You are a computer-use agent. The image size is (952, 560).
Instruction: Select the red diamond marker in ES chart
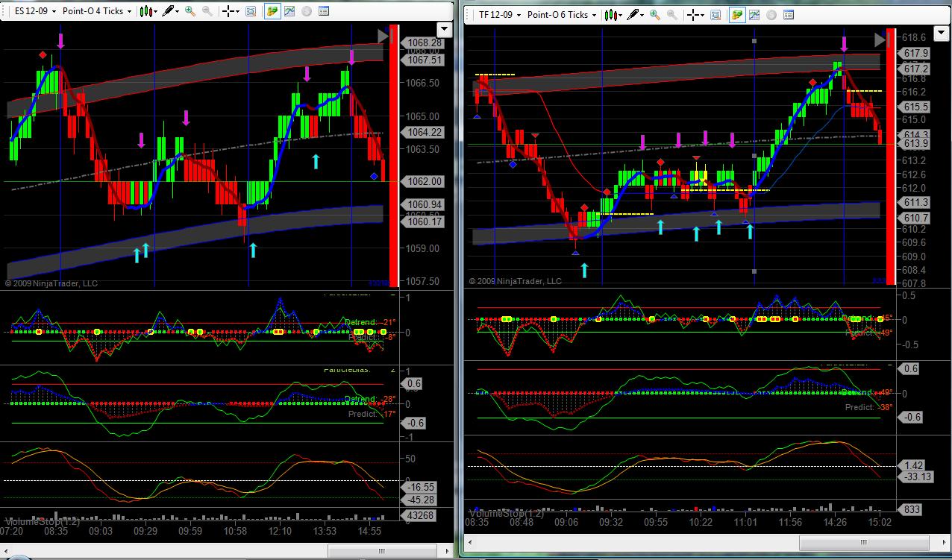coord(43,54)
